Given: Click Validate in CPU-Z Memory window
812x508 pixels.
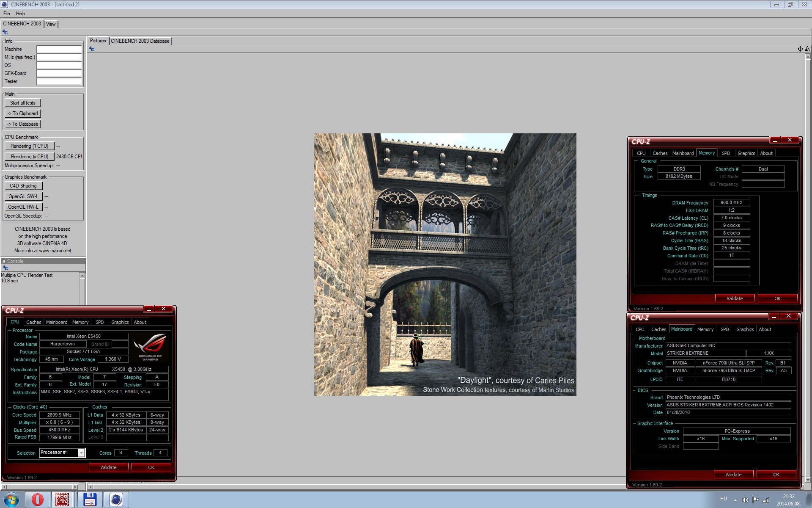Looking at the screenshot, I should point(735,298).
